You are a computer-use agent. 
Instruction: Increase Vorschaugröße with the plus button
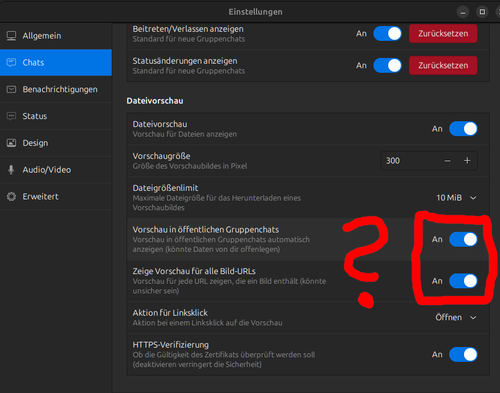pos(467,161)
